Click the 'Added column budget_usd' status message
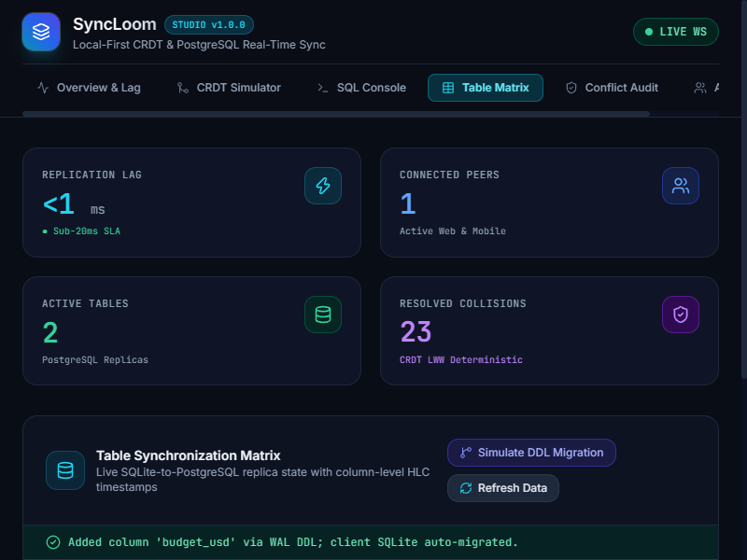 coord(293,542)
